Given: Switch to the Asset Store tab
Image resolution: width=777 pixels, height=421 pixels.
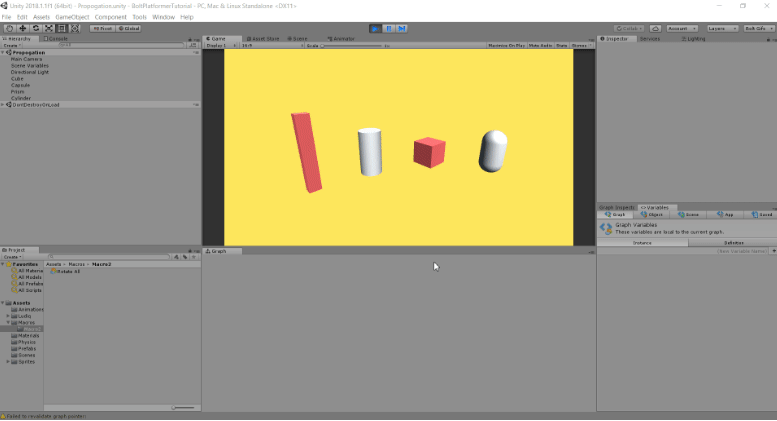Looking at the screenshot, I should [x=263, y=39].
